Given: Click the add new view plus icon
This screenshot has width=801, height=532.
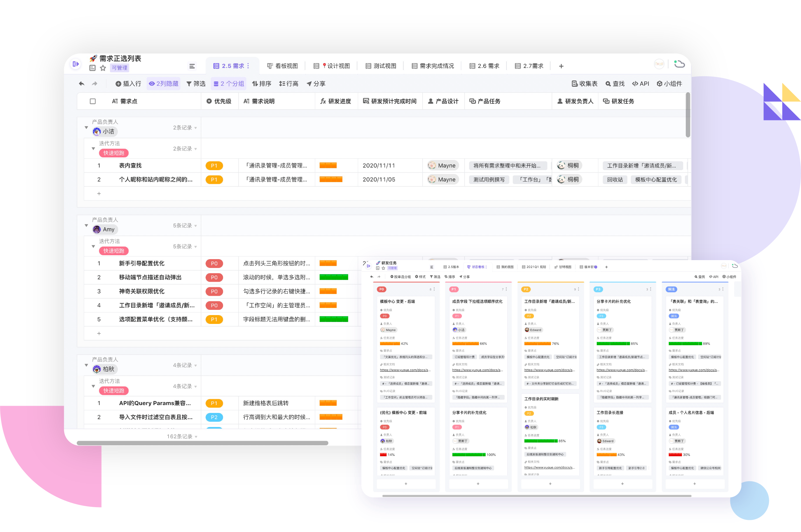Looking at the screenshot, I should [561, 66].
